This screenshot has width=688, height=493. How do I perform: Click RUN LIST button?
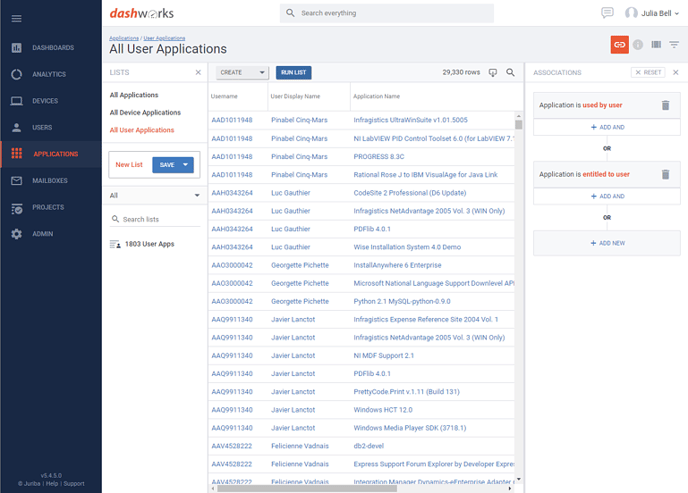pos(294,72)
